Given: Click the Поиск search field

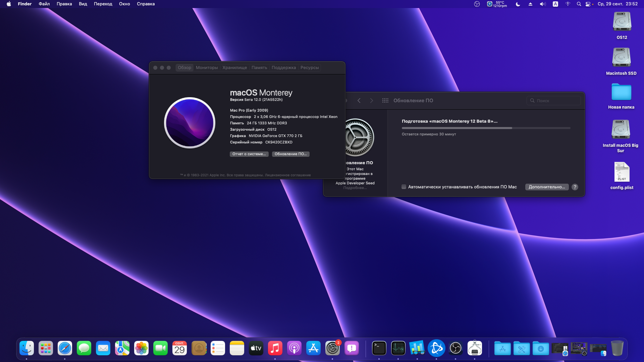Looking at the screenshot, I should 553,101.
